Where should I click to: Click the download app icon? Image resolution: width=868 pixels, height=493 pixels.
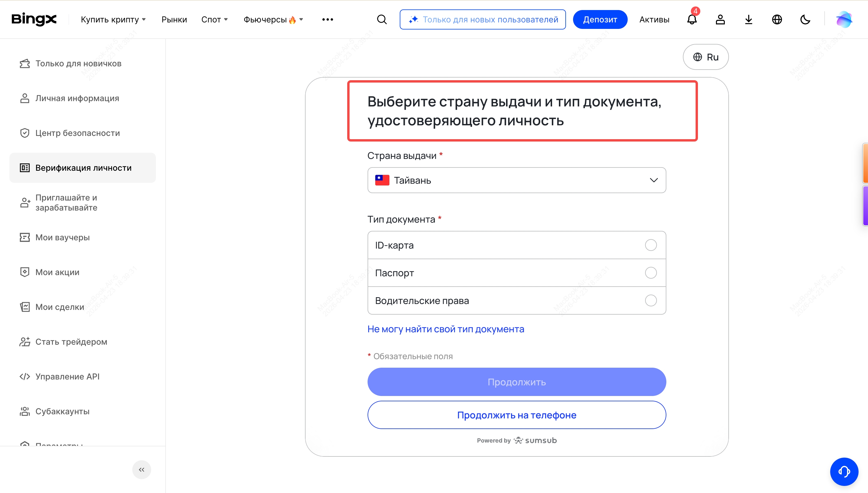point(748,20)
